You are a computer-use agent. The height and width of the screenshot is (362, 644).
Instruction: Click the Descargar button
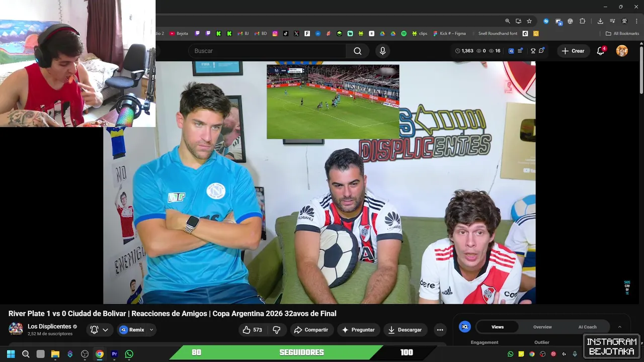(x=405, y=330)
